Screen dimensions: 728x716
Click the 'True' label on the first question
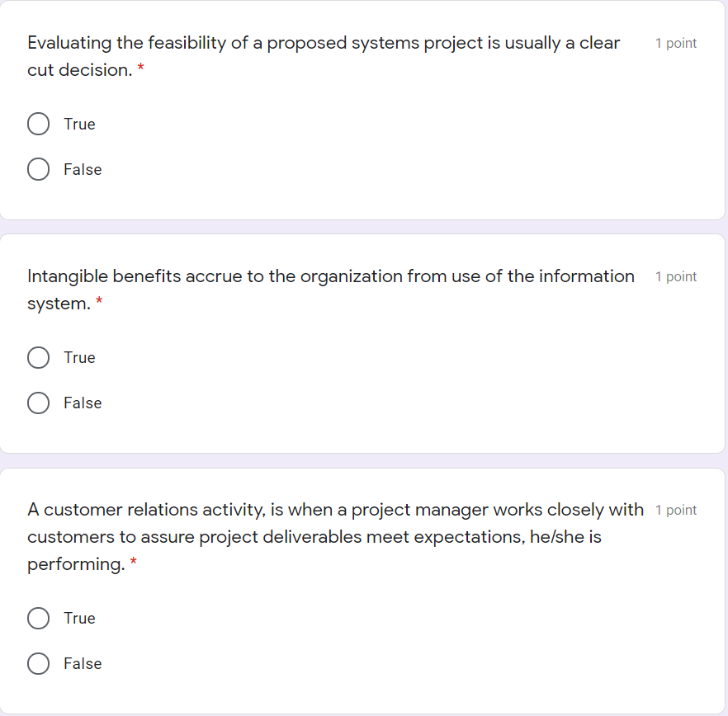pos(78,124)
